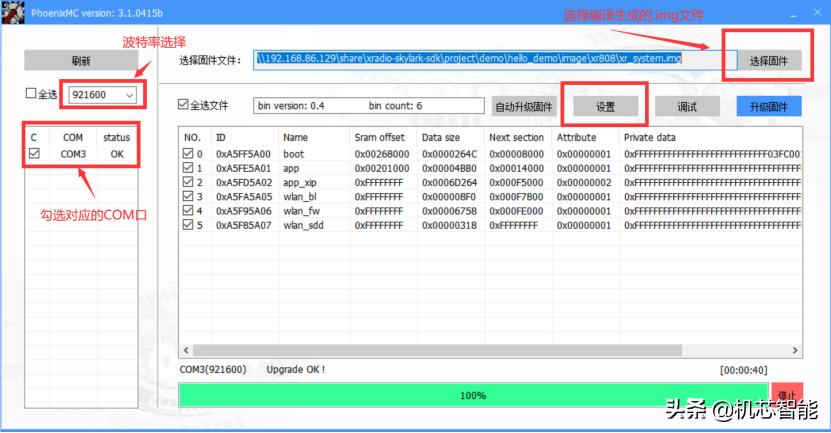831x433 pixels.
Task: Click the Upgrade OK ! status text
Action: 296,369
